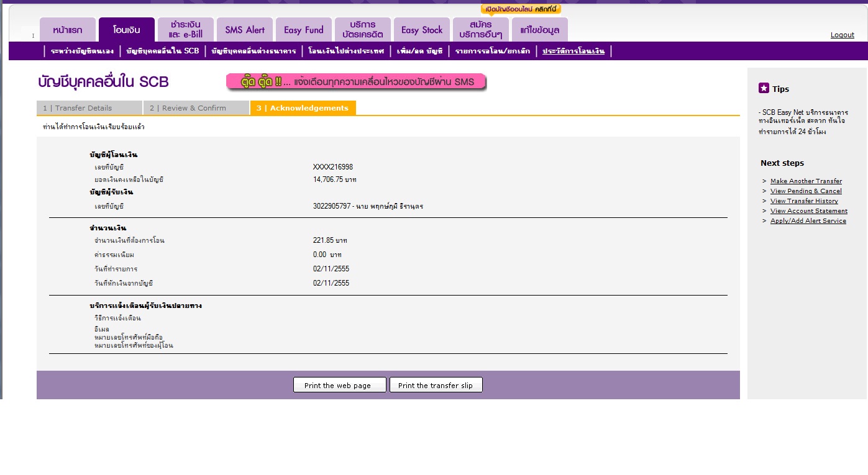Click transfer amount 221.85 บาท value
The image size is (868, 475).
click(330, 240)
